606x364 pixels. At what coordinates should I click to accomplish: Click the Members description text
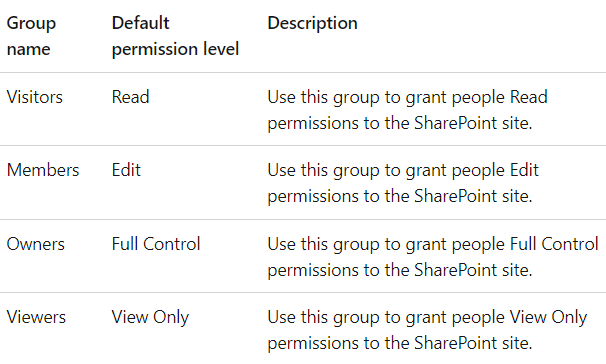pos(403,183)
